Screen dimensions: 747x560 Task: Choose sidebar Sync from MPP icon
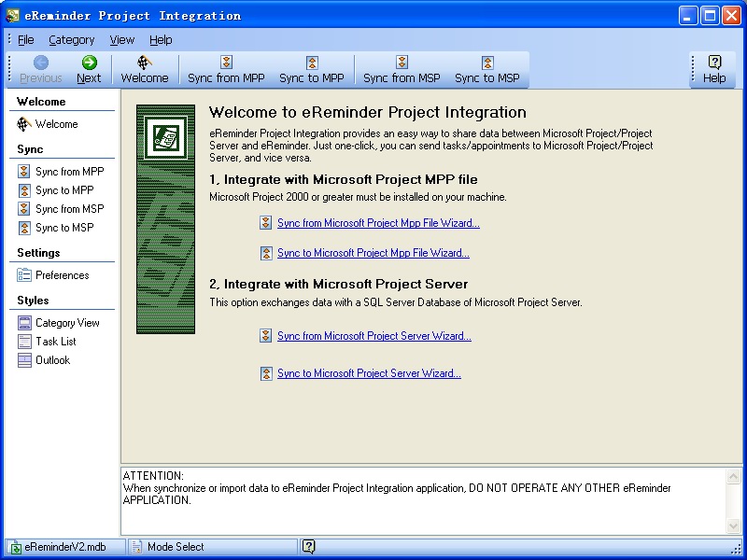(24, 172)
